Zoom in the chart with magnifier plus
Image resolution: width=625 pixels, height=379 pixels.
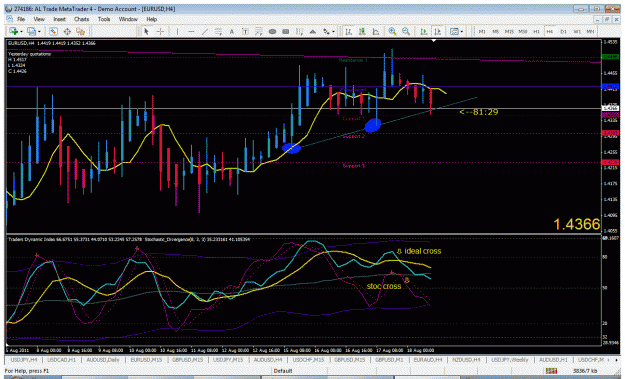point(392,31)
